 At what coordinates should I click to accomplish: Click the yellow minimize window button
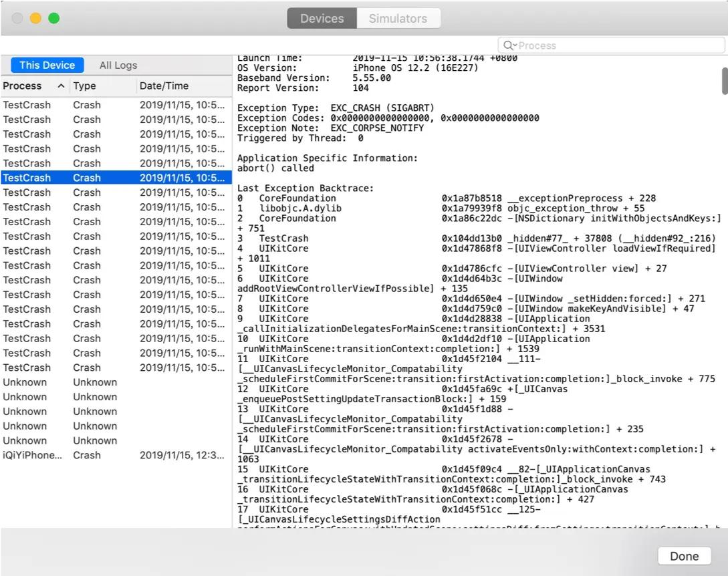point(35,19)
